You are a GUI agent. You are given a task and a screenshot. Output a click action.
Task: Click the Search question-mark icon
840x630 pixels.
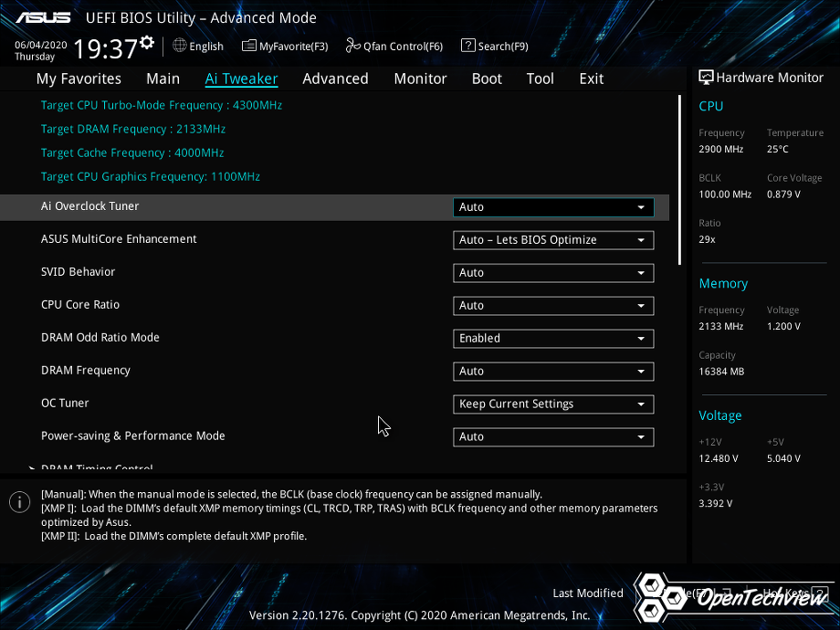[467, 46]
